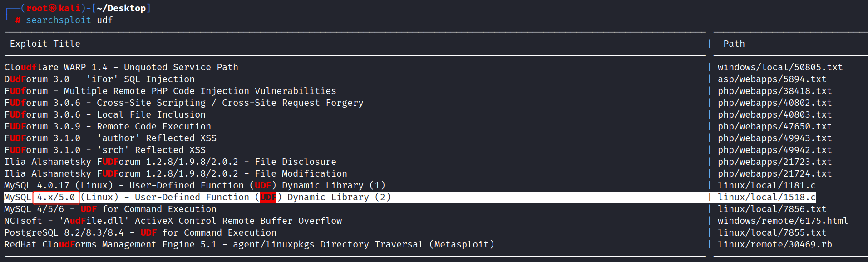
Task: Click the highlighted UDF in MySQL 4.x/5.0 row
Action: click(x=268, y=197)
